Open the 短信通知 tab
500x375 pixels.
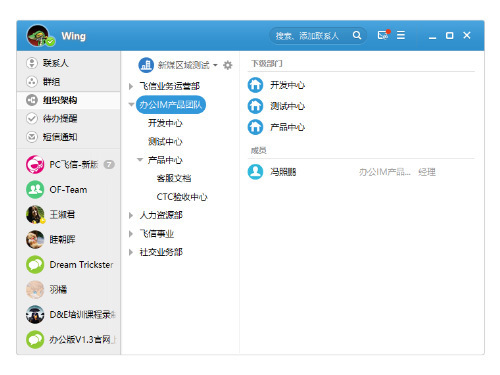(x=69, y=137)
